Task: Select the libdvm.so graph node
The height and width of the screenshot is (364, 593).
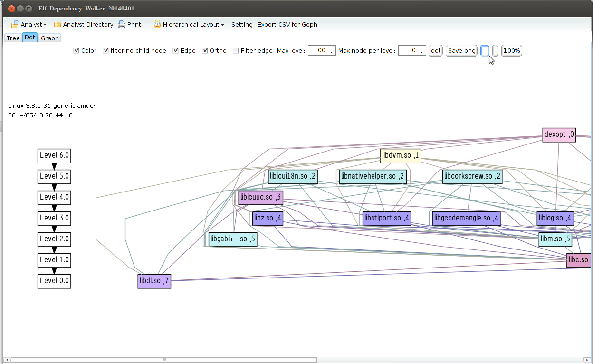Action: [401, 155]
